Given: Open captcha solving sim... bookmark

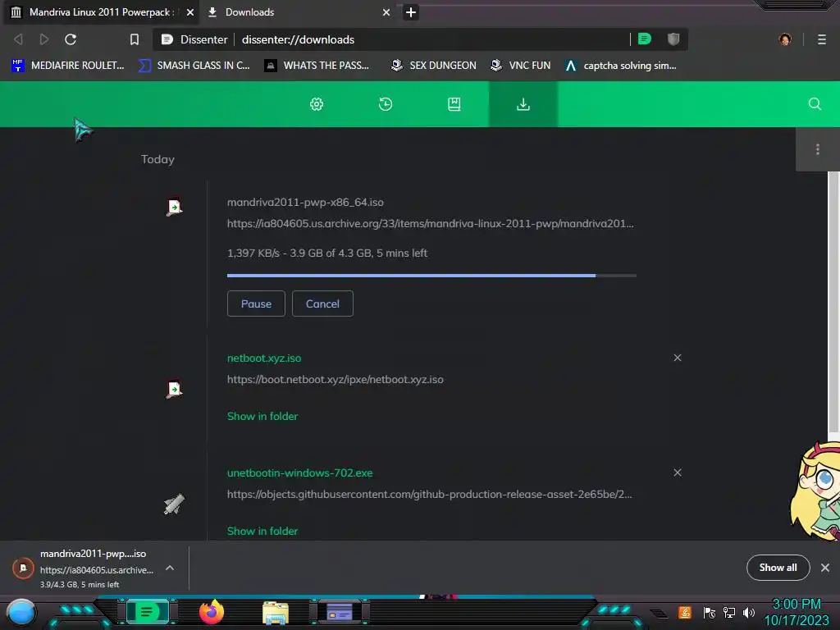Looking at the screenshot, I should pos(620,66).
